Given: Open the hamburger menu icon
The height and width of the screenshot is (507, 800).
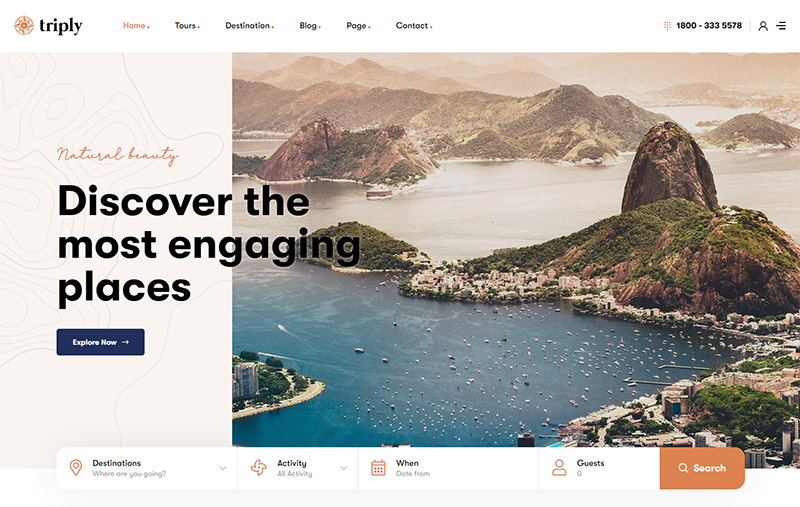Looking at the screenshot, I should coord(781,26).
